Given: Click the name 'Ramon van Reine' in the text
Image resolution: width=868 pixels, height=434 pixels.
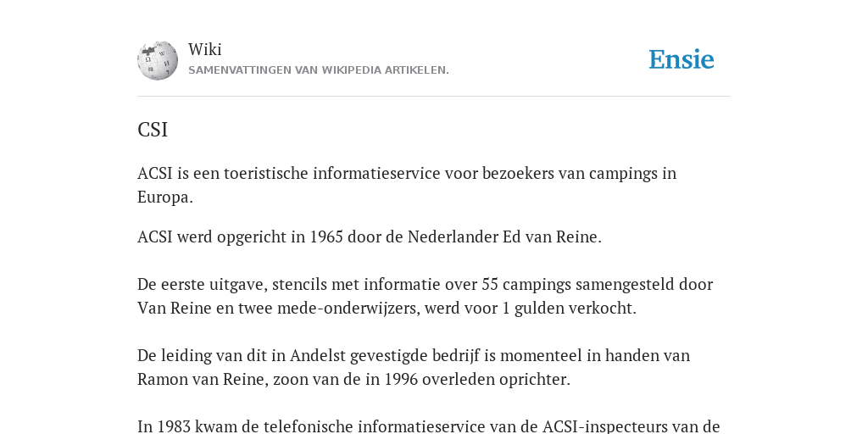Looking at the screenshot, I should click(x=203, y=380).
